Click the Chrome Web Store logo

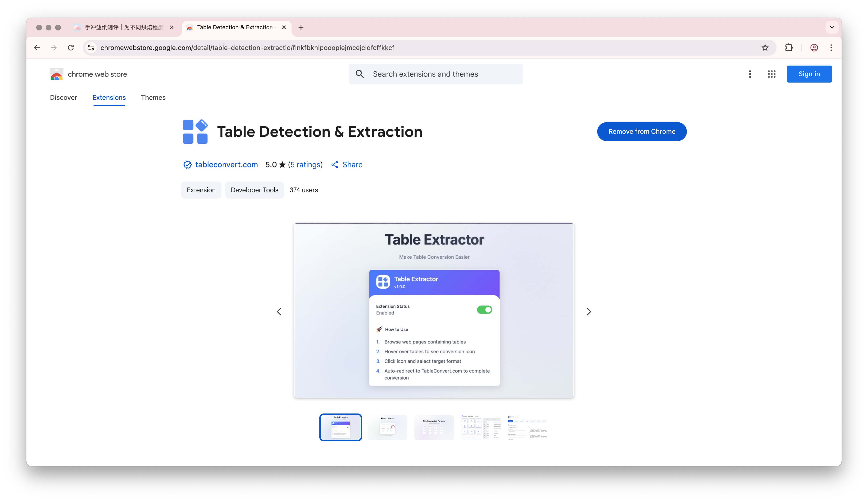point(56,74)
